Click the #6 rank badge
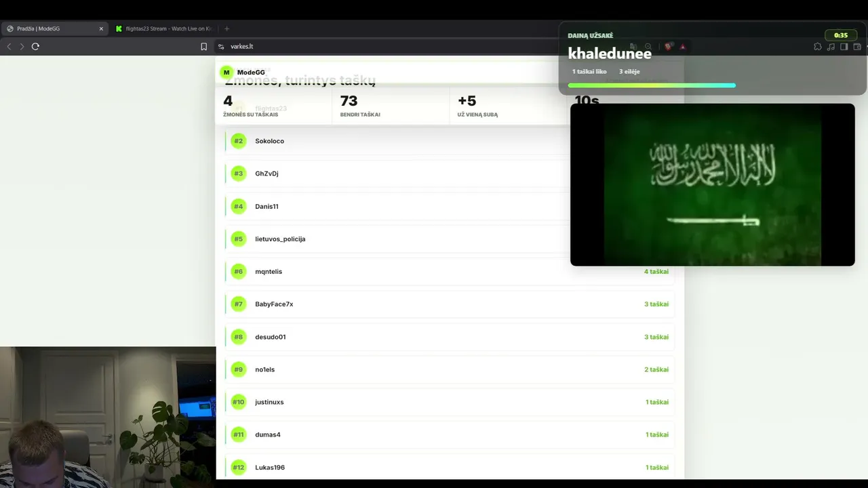 pyautogui.click(x=238, y=271)
